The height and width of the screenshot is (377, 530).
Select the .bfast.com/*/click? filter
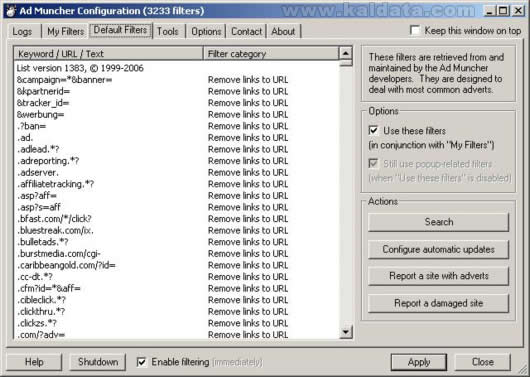[176, 219]
